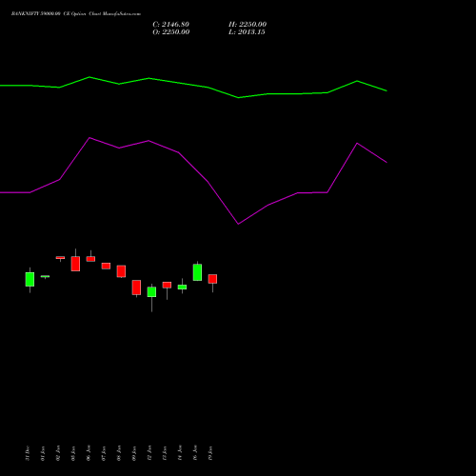The height and width of the screenshot is (476, 476).
Task: Click the last red candlestick above 19 Jan
Action: pyautogui.click(x=212, y=279)
